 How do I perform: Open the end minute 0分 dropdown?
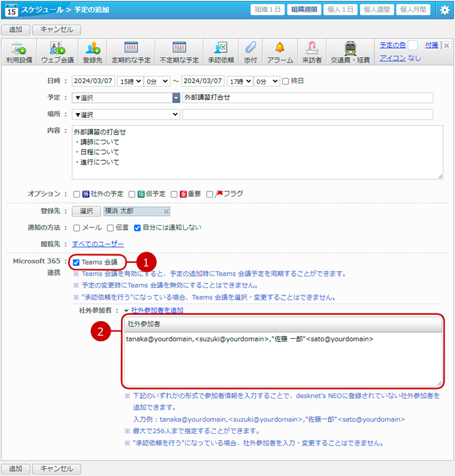pos(266,81)
